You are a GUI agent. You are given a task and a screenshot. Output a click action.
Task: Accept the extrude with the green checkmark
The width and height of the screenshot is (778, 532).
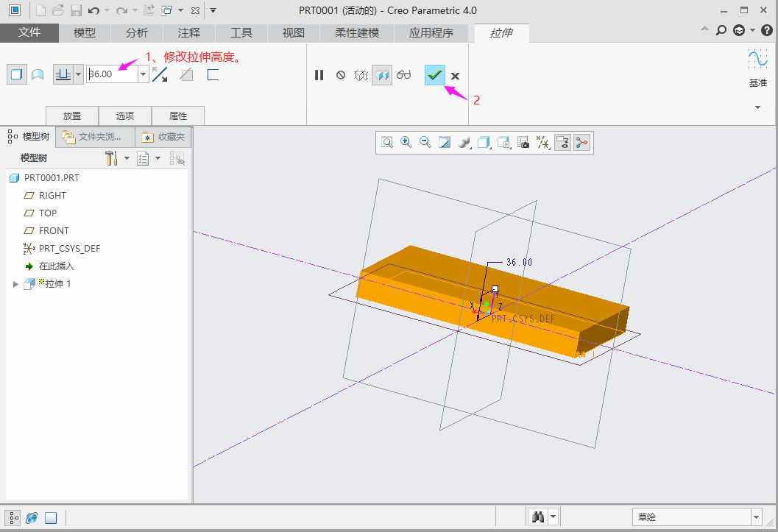click(x=434, y=75)
